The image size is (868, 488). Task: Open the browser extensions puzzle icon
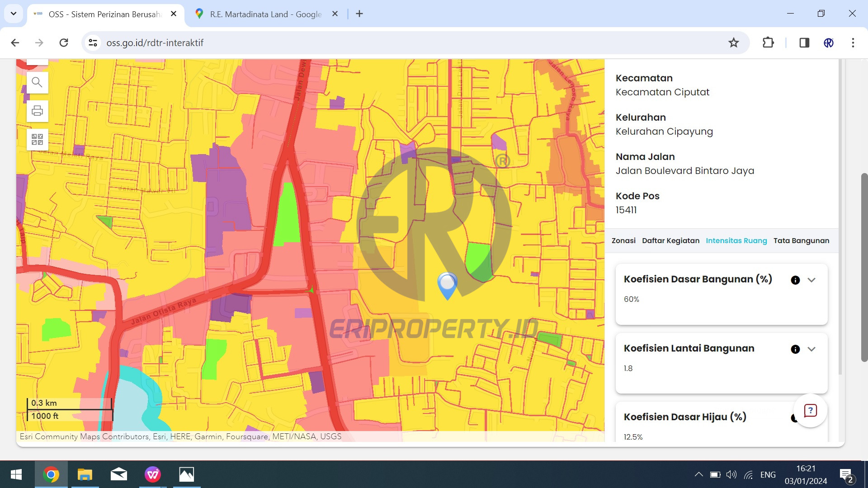(x=768, y=42)
